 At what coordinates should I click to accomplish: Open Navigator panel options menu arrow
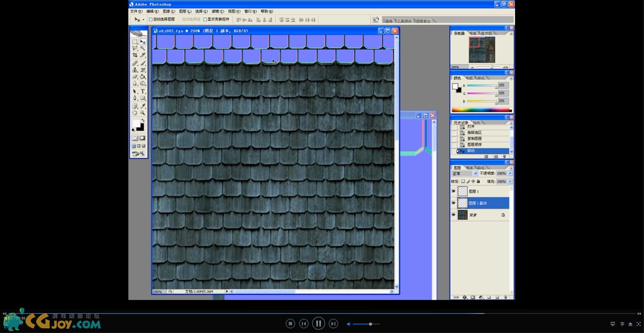(x=511, y=34)
